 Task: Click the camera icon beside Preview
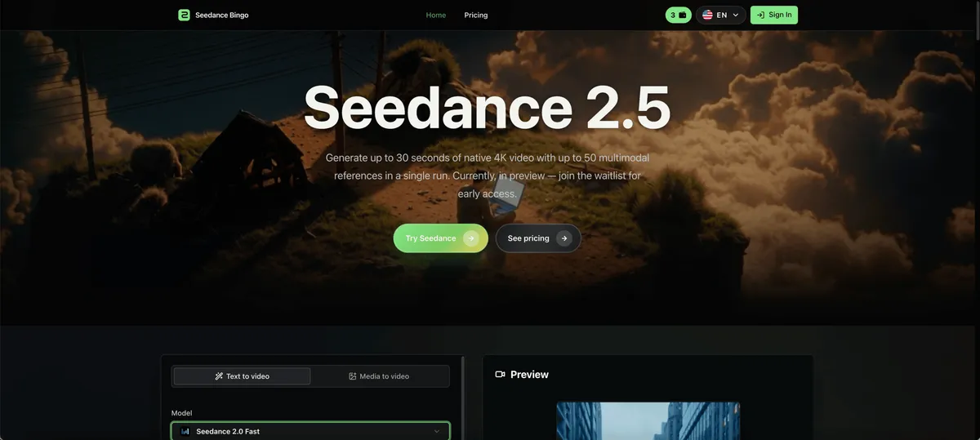501,375
